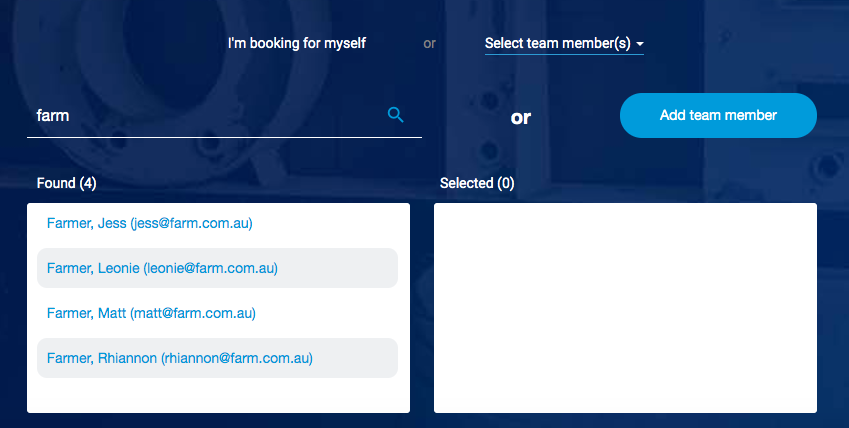This screenshot has width=849, height=428.
Task: Click the caret beside Select team member(s)
Action: (x=640, y=44)
